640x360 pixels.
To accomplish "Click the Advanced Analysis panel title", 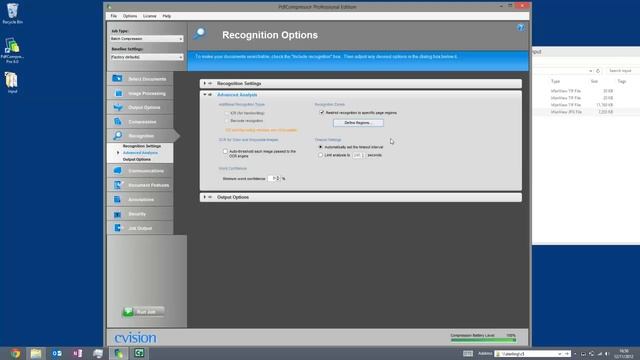I will click(237, 95).
